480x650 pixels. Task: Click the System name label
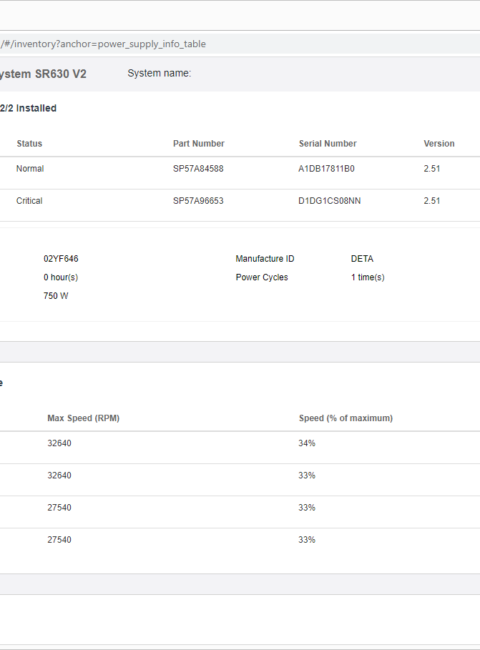tap(159, 73)
